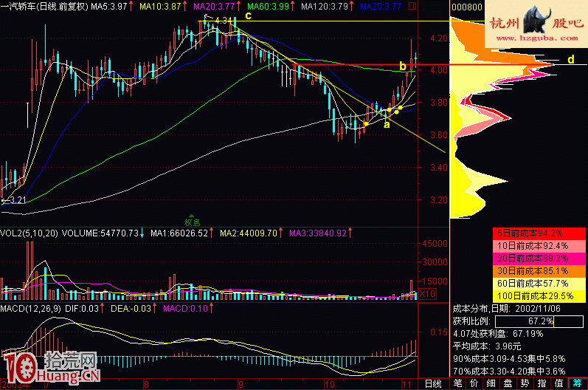Switch to the 指 tab
The width and height of the screenshot is (588, 390).
[542, 383]
